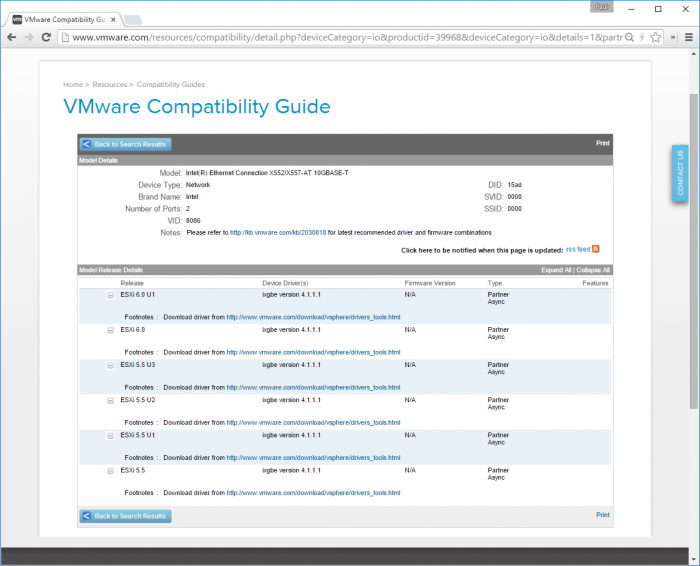Click the Paul profile button
700x566 pixels.
601,7
